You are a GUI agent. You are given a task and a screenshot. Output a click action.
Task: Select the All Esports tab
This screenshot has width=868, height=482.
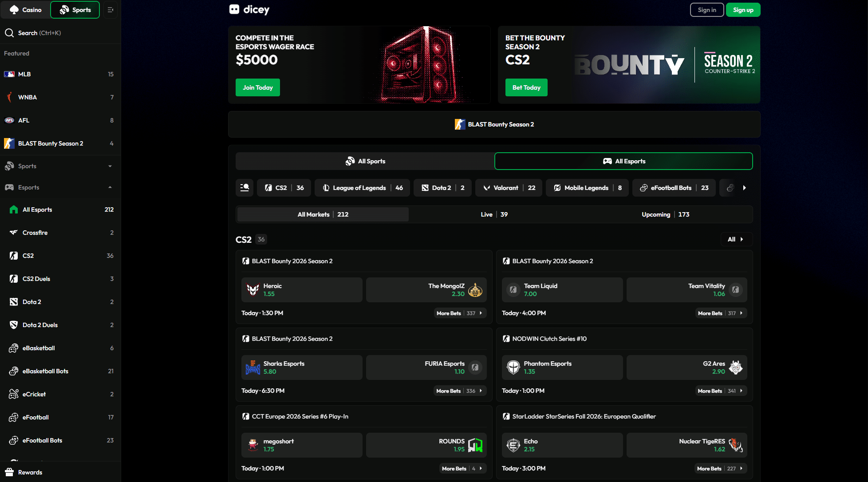[623, 161]
